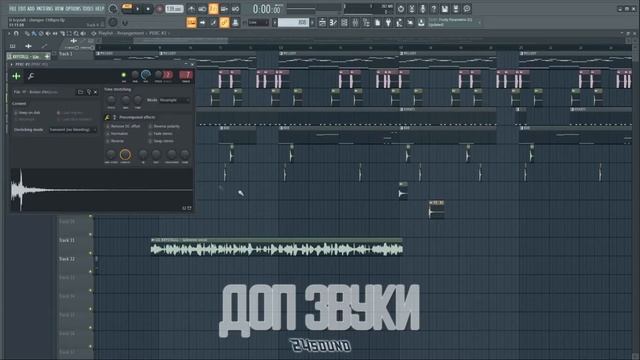Adjust the channel PITCH knob
The height and width of the screenshot is (360, 640).
158,75
